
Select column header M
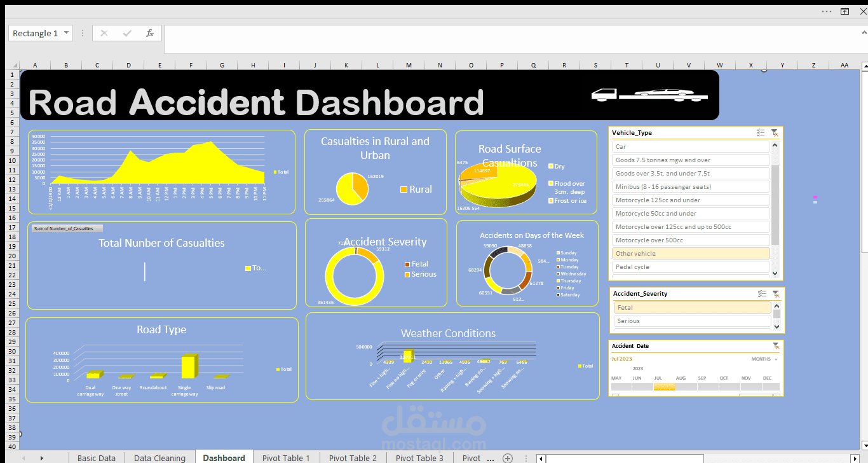tap(409, 65)
